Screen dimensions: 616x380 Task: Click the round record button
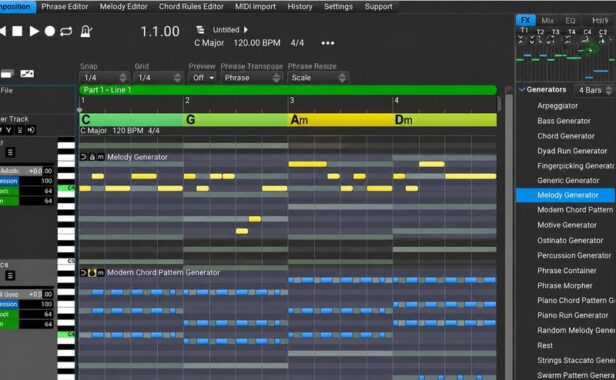pos(50,31)
